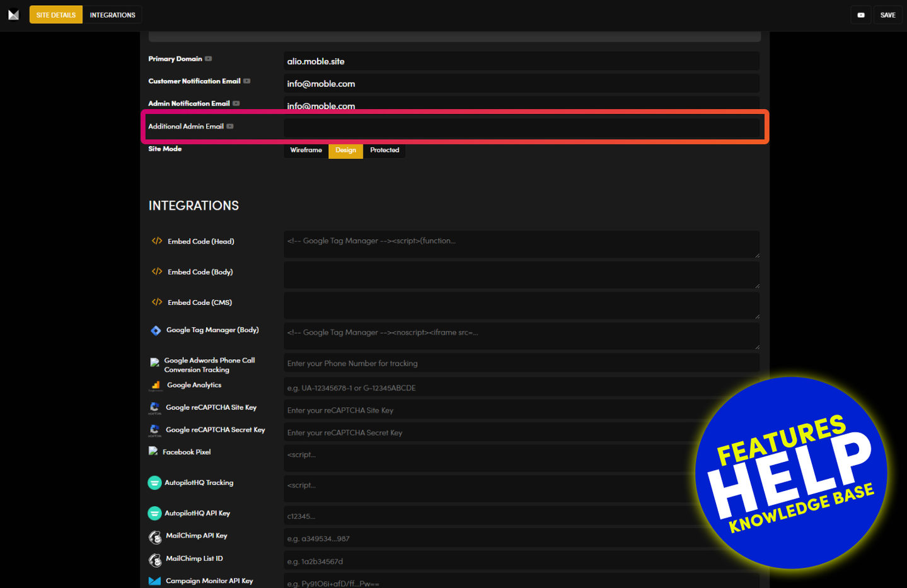The image size is (907, 588).
Task: Click the MailChimp API Key icon
Action: (x=155, y=536)
